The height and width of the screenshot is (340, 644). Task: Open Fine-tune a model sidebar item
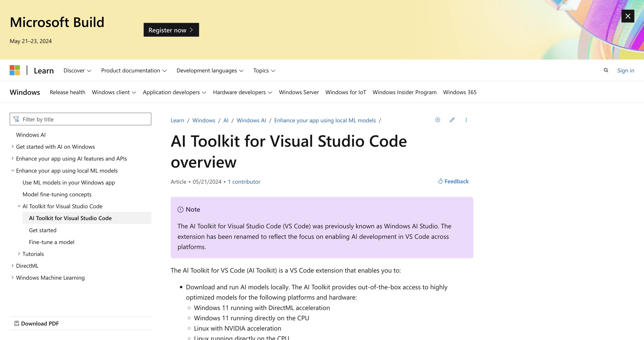pyautogui.click(x=52, y=242)
